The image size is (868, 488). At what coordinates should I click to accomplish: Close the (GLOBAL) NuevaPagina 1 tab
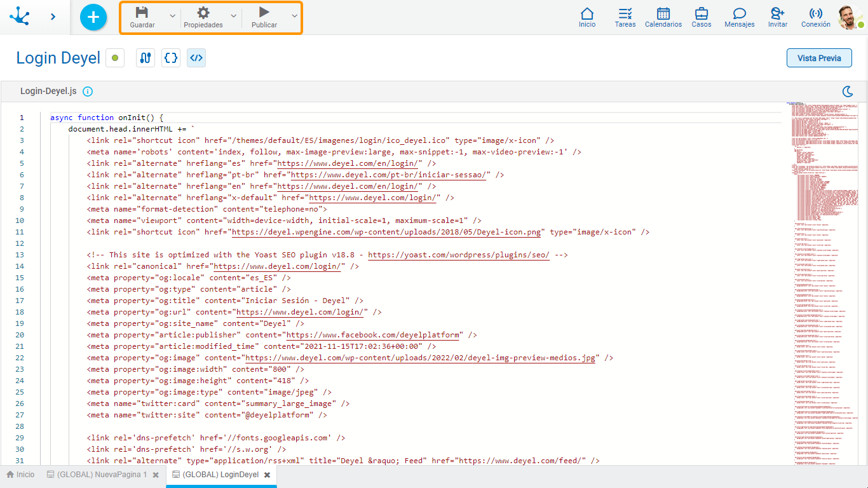tap(156, 475)
